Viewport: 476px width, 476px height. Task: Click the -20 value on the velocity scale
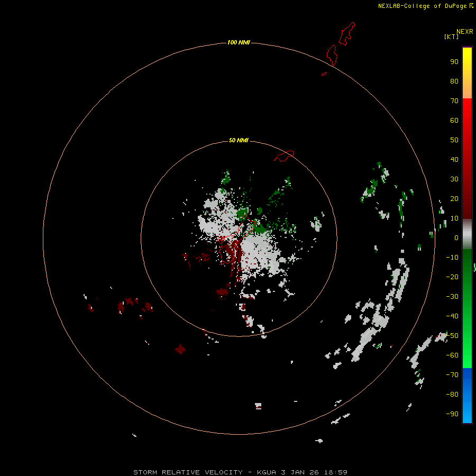click(x=452, y=277)
